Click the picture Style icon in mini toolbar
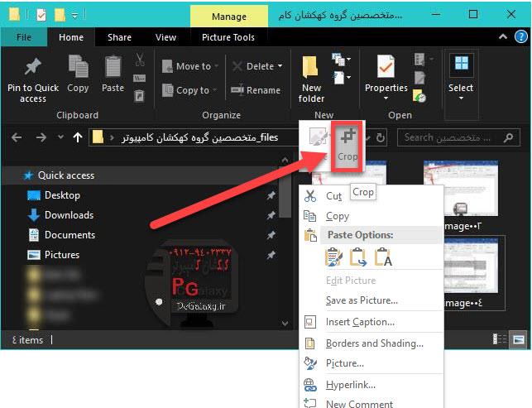 tap(318, 137)
